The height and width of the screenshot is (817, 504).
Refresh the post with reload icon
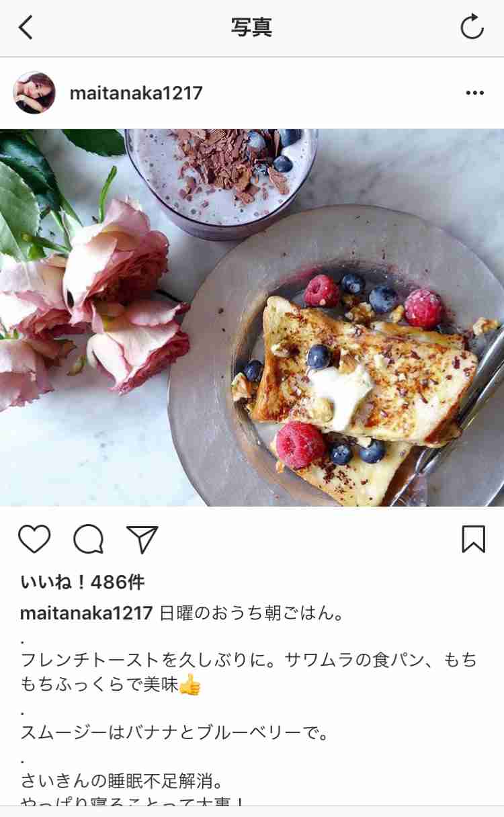pos(472,28)
